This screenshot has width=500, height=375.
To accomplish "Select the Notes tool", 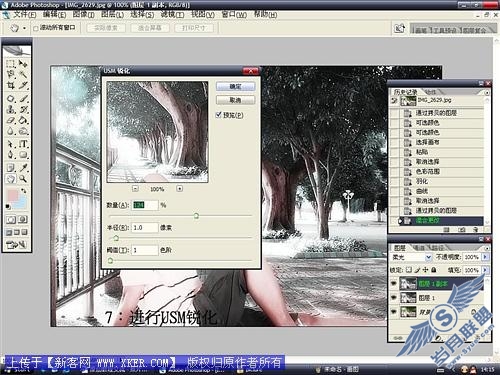I will point(11,167).
